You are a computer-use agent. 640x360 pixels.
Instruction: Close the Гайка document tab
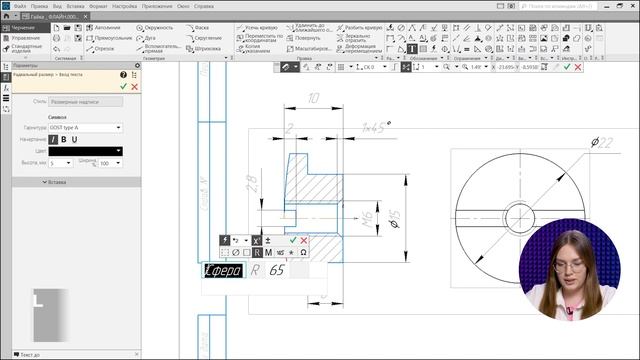[85, 16]
